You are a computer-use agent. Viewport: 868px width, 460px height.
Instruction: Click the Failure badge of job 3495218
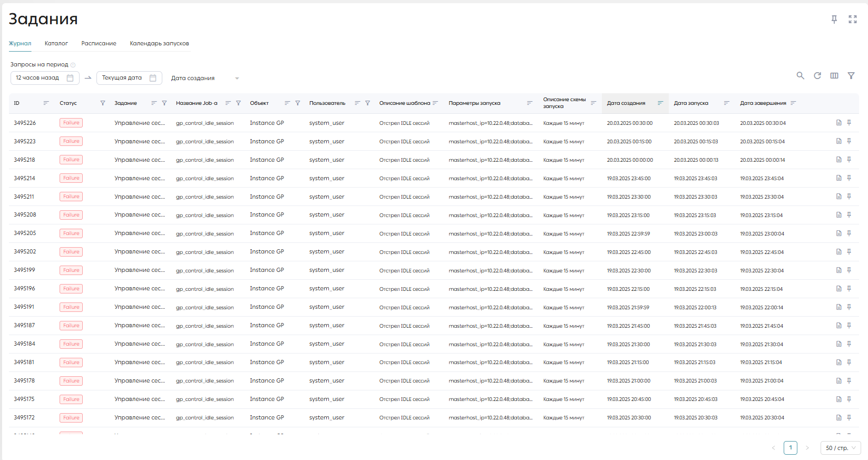71,160
